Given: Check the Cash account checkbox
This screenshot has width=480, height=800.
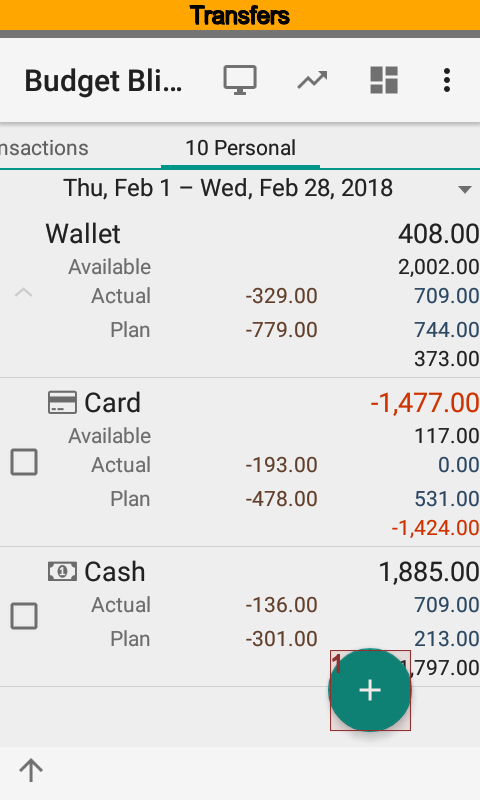Looking at the screenshot, I should tap(24, 616).
